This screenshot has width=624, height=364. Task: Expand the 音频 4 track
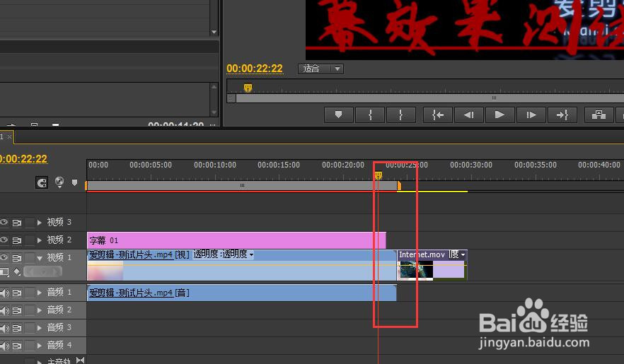40,346
